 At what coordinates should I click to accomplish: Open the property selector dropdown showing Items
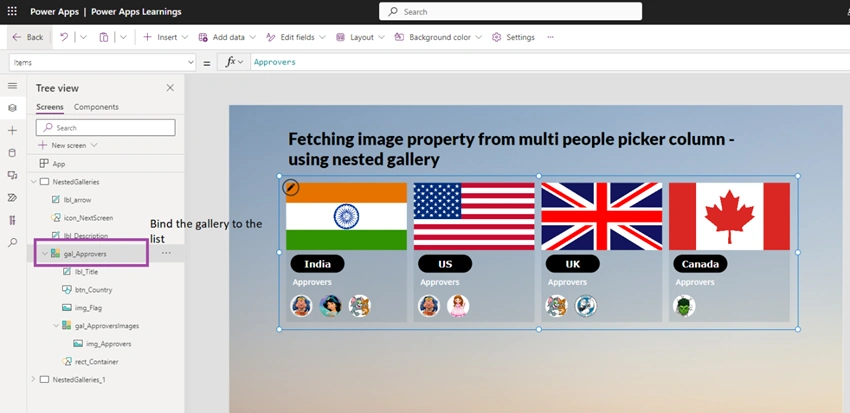pyautogui.click(x=102, y=62)
